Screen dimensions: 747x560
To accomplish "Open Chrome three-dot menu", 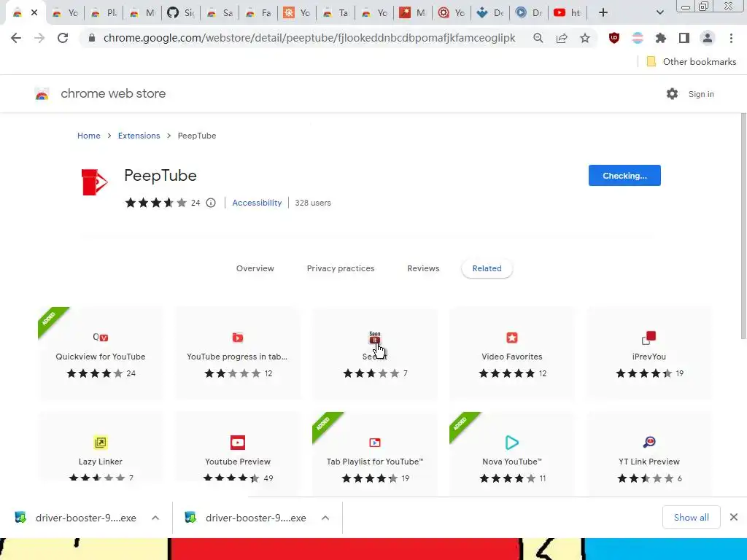I will (731, 38).
